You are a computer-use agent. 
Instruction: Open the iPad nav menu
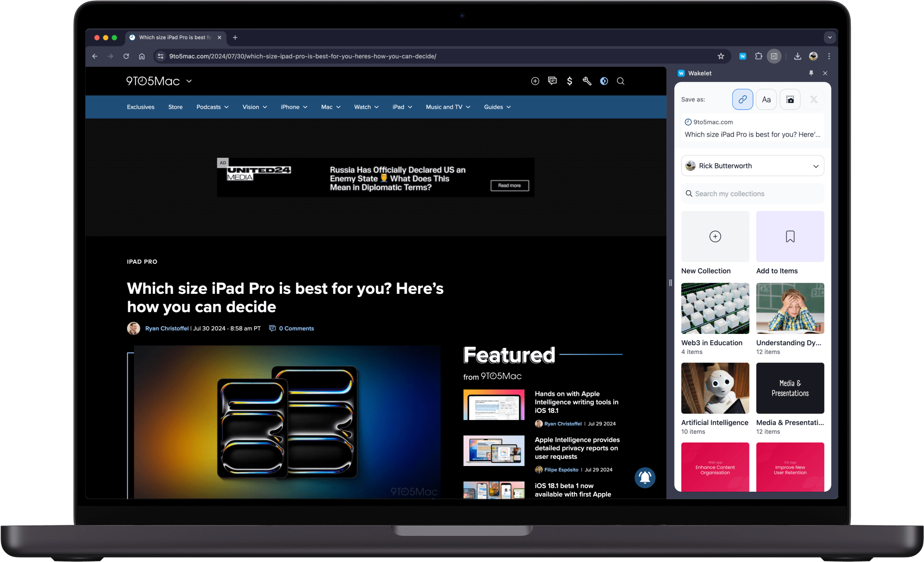point(402,107)
